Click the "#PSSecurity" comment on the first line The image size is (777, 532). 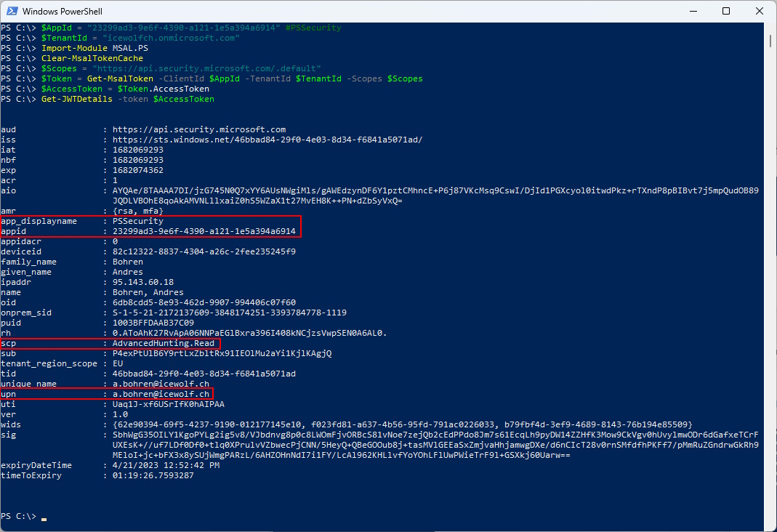tap(314, 28)
